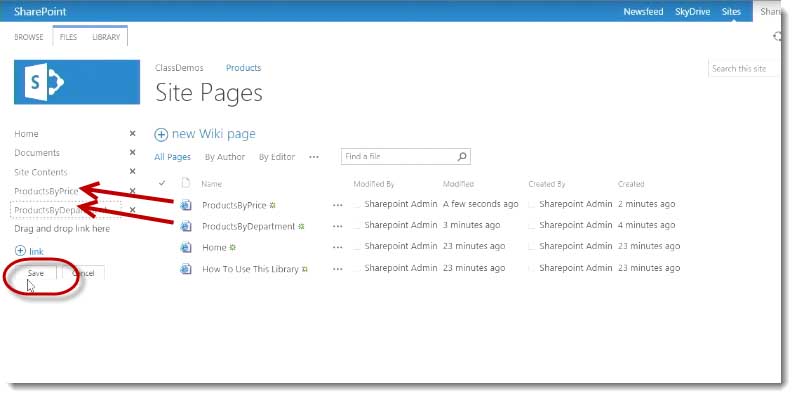796x398 pixels.
Task: Click '2 minutes ago' created value
Action: point(647,204)
